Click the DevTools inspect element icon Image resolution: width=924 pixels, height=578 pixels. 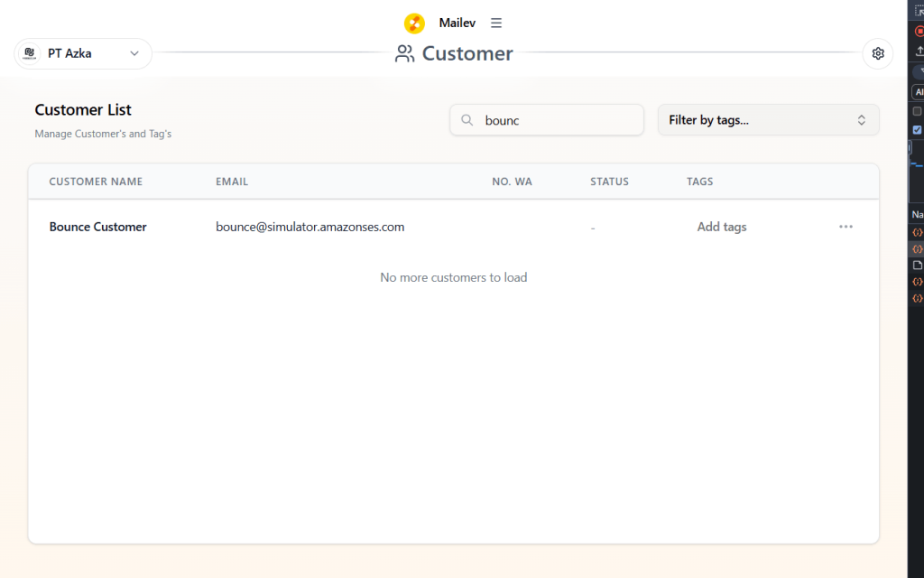point(919,11)
